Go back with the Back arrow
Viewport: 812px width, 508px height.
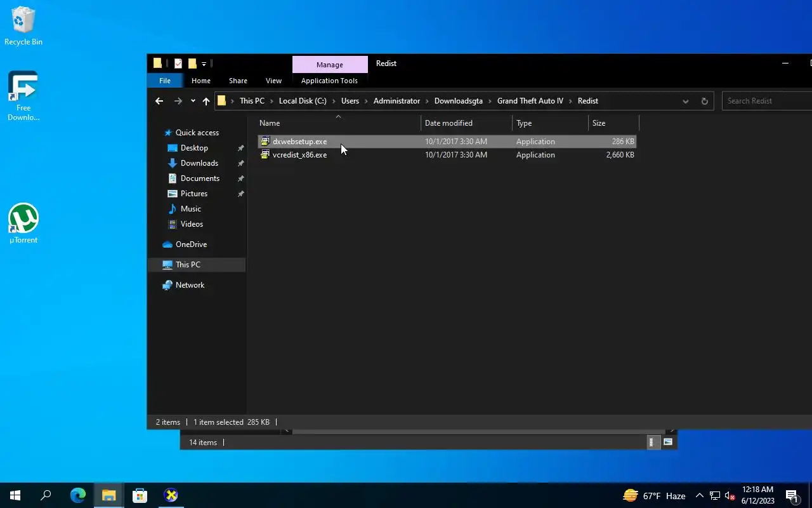[x=159, y=101]
